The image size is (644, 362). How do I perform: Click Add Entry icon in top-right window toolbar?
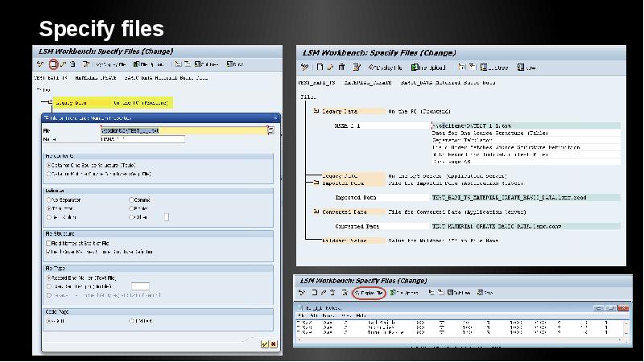[320, 68]
